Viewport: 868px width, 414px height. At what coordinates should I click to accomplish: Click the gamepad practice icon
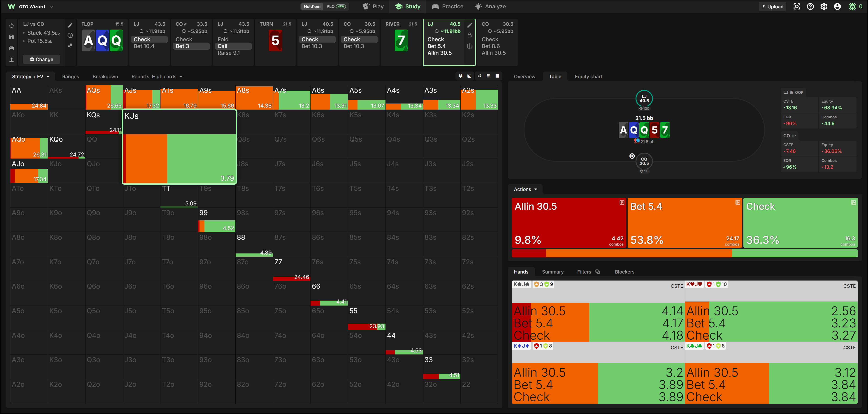click(x=12, y=48)
